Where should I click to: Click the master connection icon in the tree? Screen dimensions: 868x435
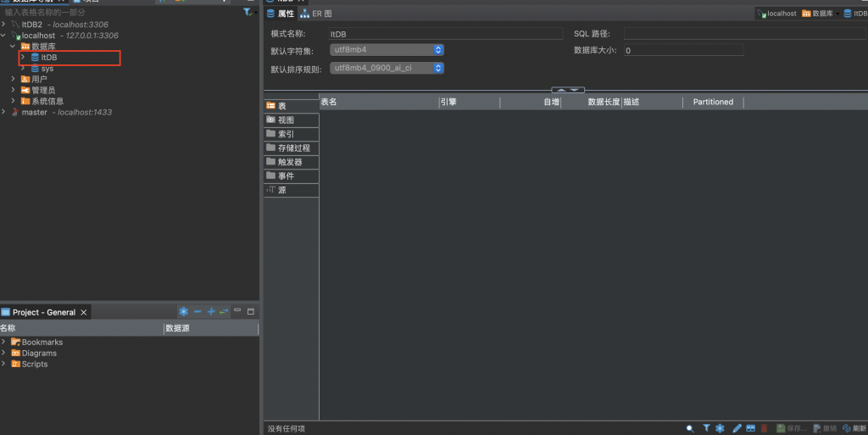tap(15, 112)
